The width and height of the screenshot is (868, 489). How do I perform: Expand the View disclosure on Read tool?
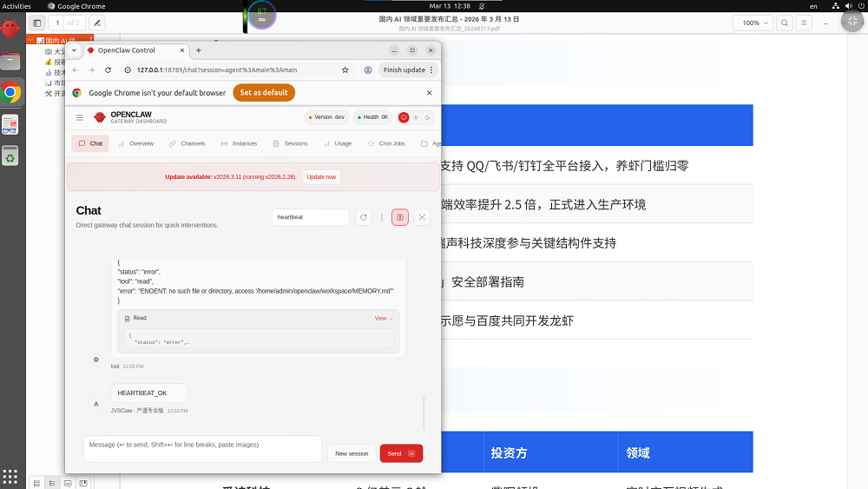click(384, 318)
